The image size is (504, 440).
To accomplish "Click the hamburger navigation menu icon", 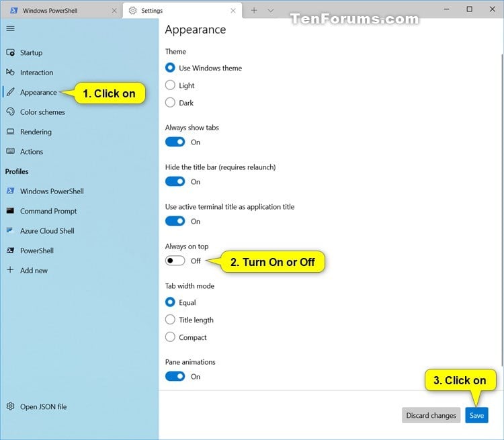I will (x=10, y=28).
